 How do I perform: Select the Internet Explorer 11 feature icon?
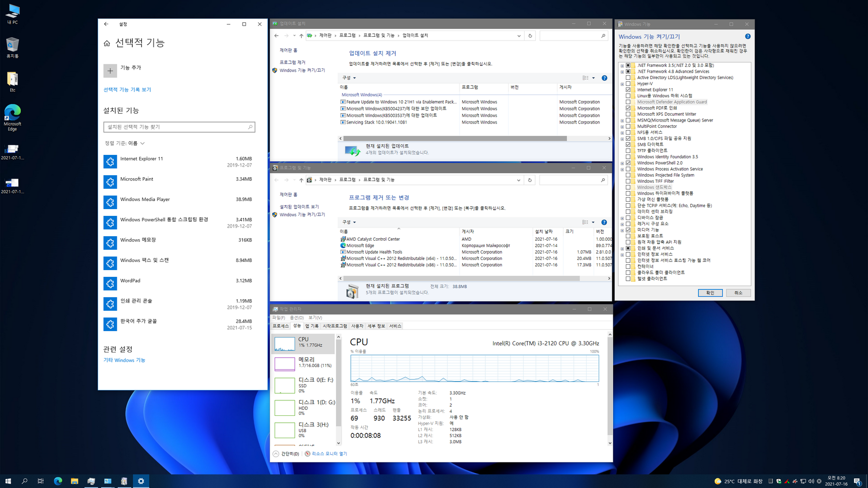click(x=110, y=162)
